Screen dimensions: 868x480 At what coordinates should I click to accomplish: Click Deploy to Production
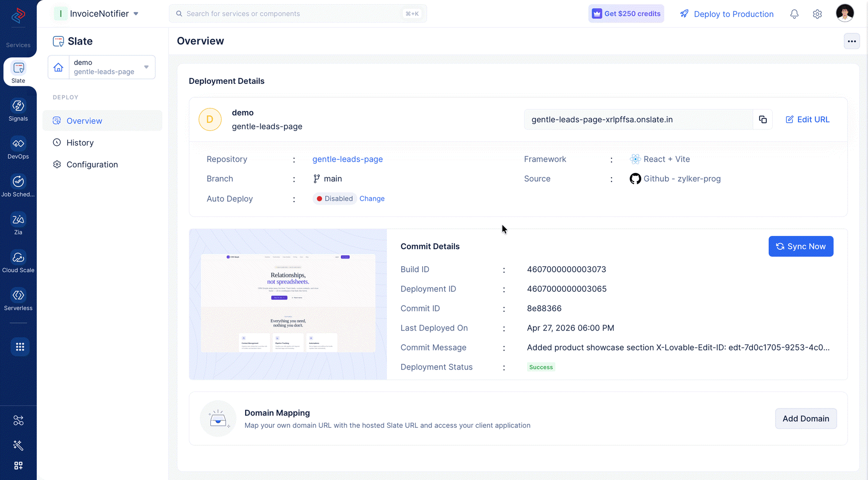pyautogui.click(x=727, y=14)
